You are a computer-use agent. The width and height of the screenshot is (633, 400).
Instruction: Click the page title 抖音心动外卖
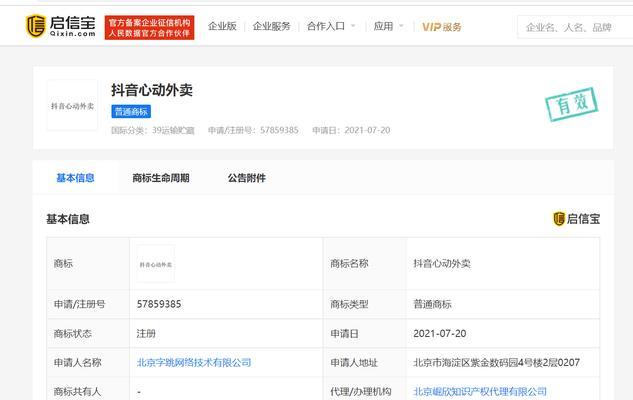(x=152, y=90)
